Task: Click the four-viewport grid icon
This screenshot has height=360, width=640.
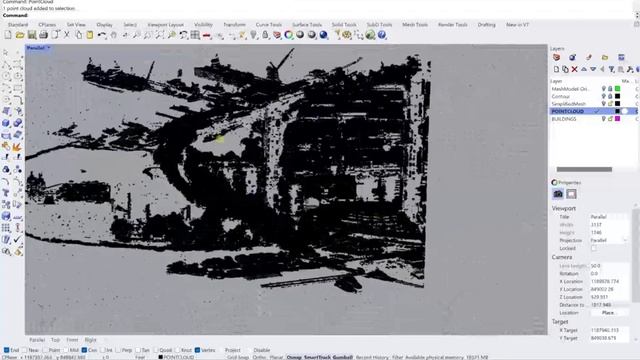Action: pyautogui.click(x=195, y=36)
